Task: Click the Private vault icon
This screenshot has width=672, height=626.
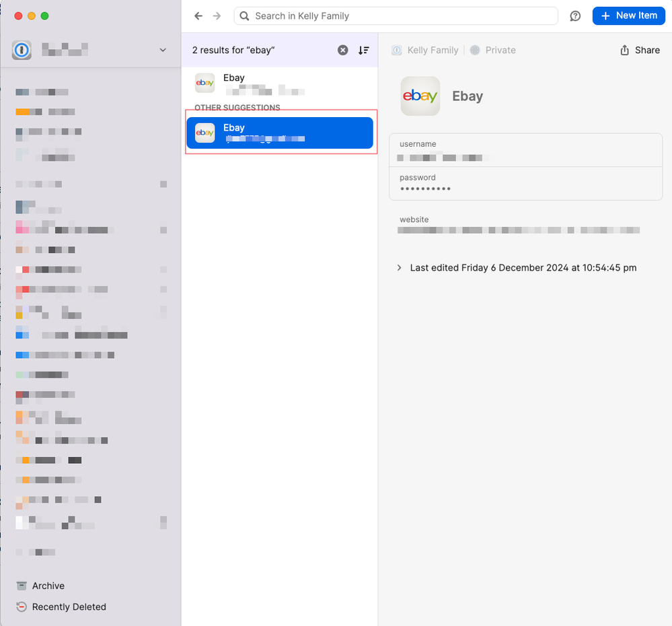Action: 475,50
